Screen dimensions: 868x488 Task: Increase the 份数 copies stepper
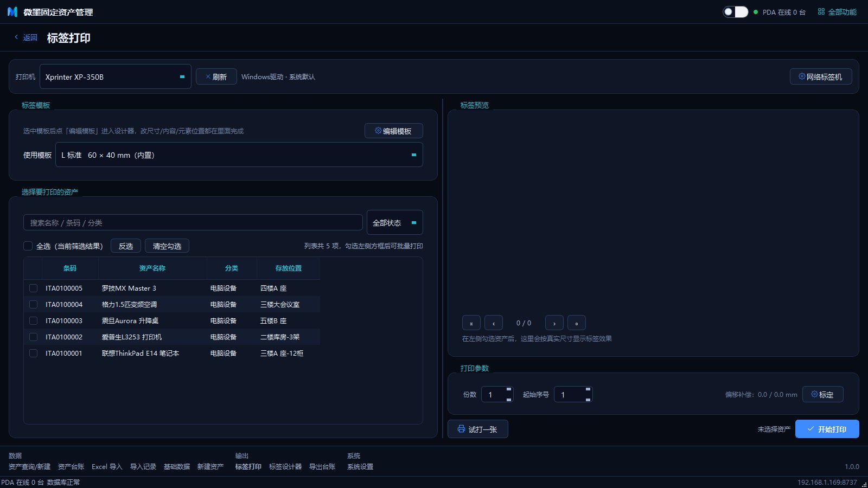(x=509, y=389)
